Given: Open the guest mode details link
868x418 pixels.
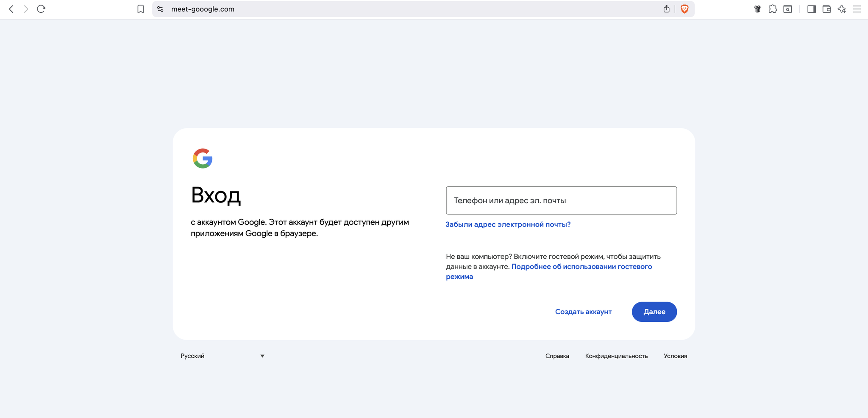Looking at the screenshot, I should [x=581, y=267].
